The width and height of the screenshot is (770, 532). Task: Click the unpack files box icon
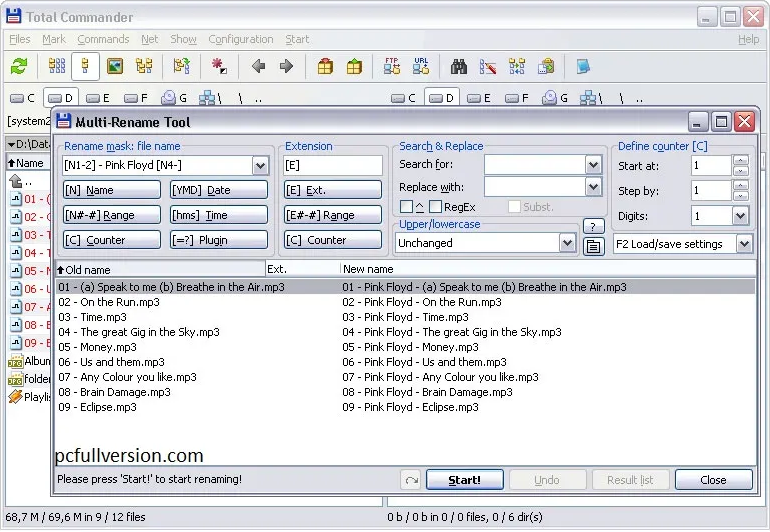click(x=354, y=66)
